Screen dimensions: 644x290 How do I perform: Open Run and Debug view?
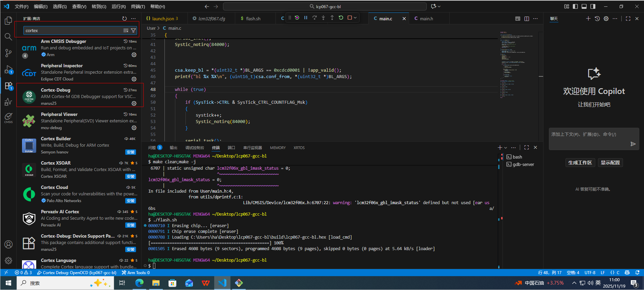click(x=8, y=70)
